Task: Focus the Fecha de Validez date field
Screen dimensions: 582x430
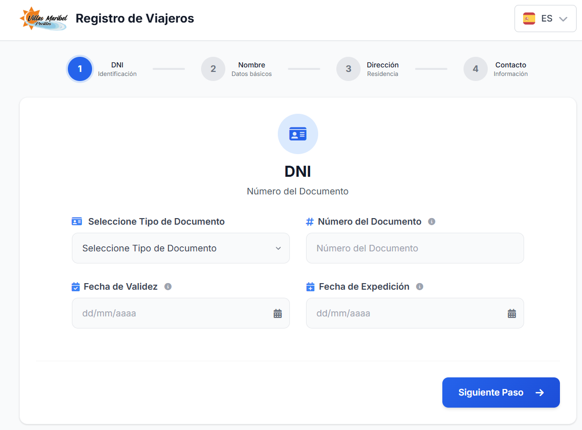Action: pyautogui.click(x=181, y=313)
